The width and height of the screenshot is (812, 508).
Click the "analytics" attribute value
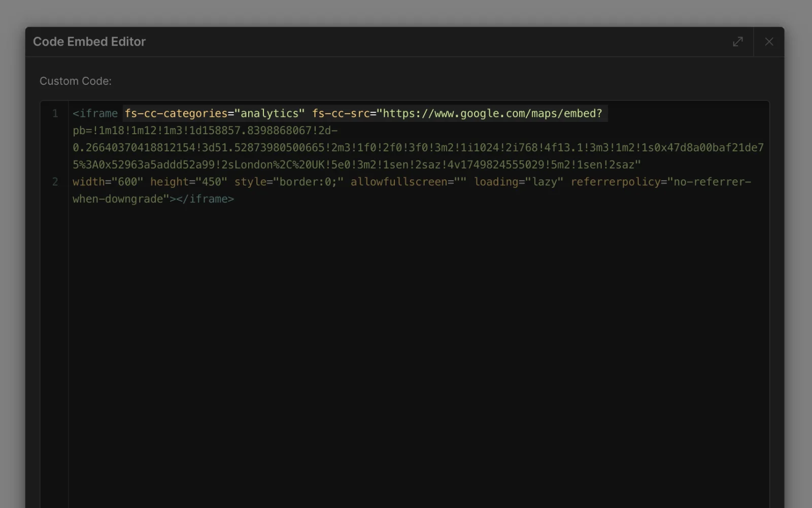tap(269, 113)
